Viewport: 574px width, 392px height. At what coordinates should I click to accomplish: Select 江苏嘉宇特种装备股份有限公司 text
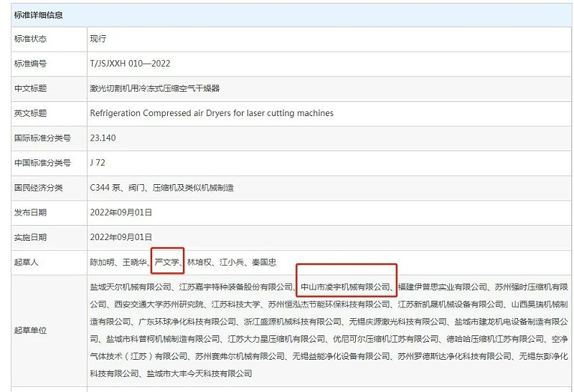point(236,287)
